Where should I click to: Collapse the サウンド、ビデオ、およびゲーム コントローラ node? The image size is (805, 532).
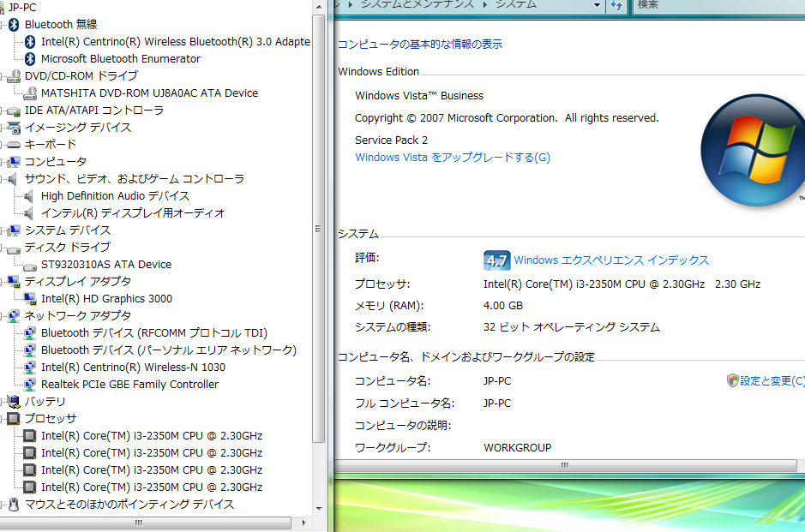pos(3,179)
